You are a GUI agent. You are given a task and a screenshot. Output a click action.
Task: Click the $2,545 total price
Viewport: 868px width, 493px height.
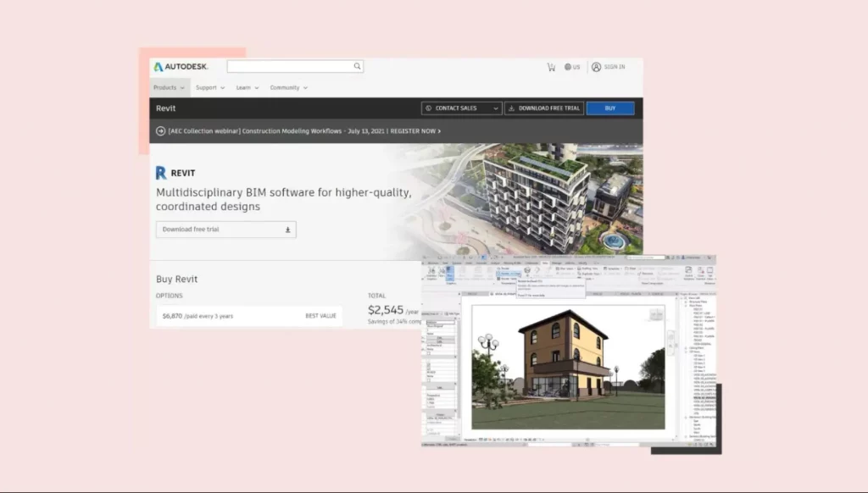(x=386, y=310)
